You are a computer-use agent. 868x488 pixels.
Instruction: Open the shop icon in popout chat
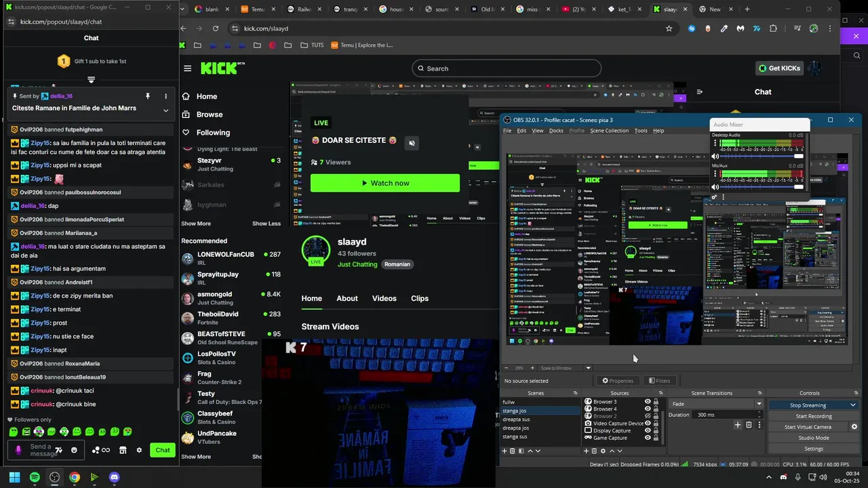click(123, 450)
